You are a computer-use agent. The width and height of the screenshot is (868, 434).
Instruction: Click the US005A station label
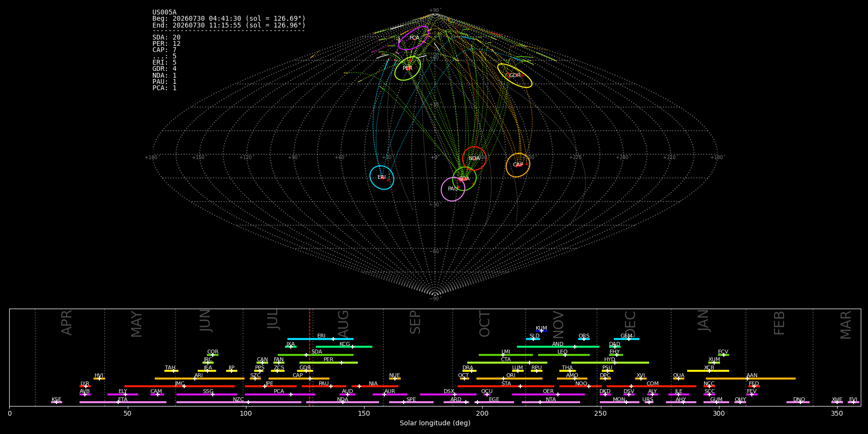[164, 13]
